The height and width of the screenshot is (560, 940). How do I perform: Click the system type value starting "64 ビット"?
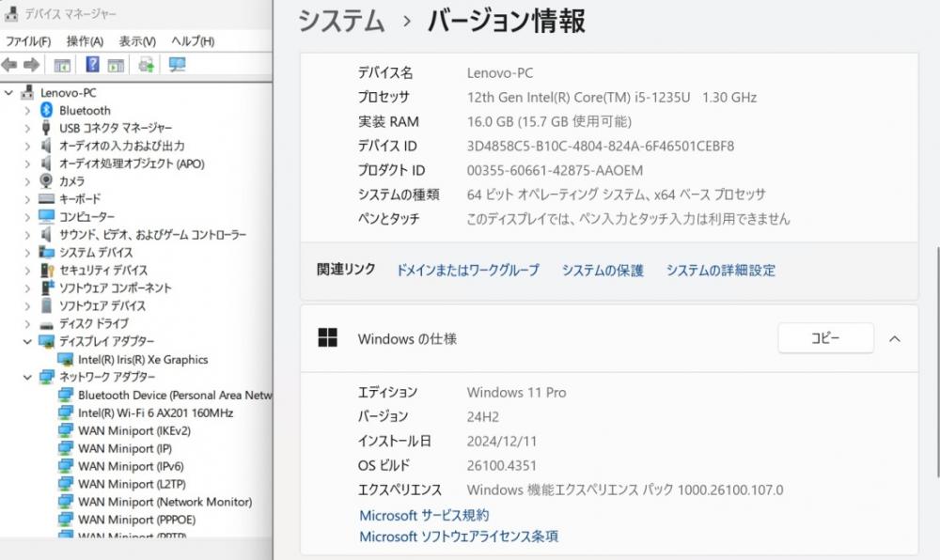pyautogui.click(x=617, y=194)
